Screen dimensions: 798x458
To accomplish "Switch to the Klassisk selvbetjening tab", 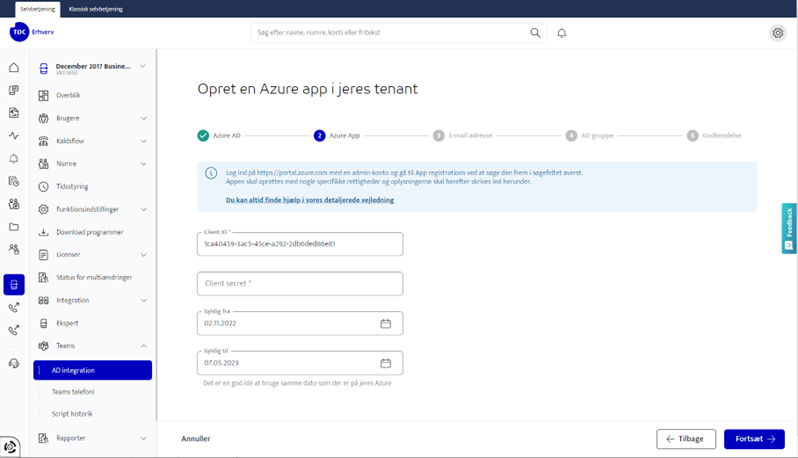I will coord(96,9).
